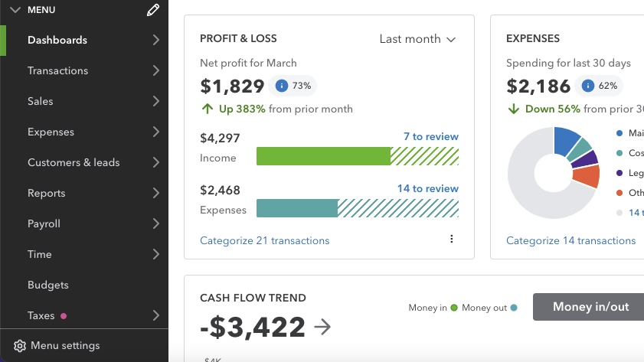Collapse the MENU section chevron

point(15,10)
